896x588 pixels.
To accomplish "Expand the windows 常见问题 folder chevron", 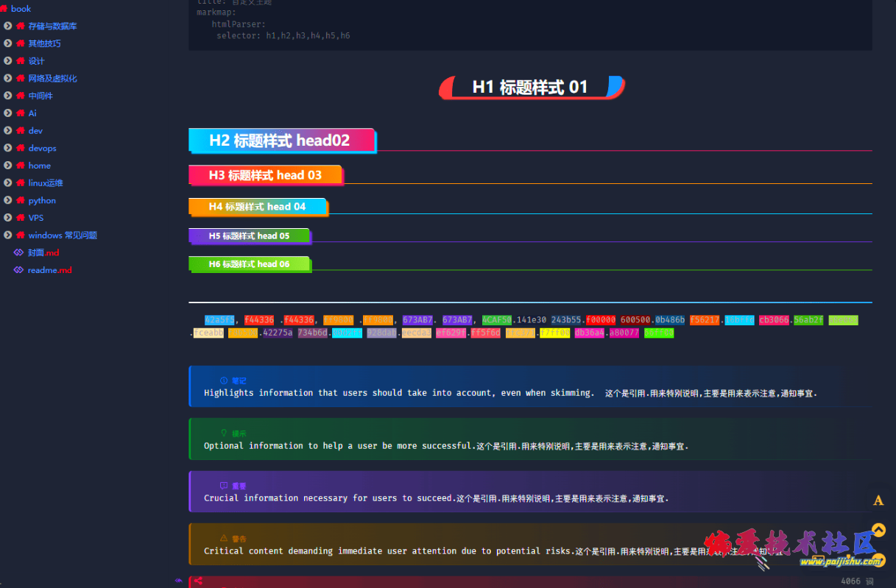I will pos(7,235).
